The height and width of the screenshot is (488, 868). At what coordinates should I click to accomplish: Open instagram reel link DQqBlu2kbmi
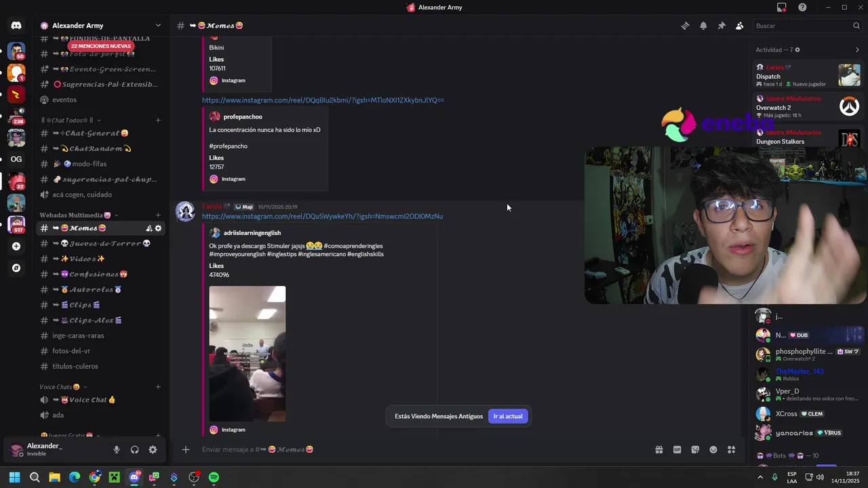323,100
